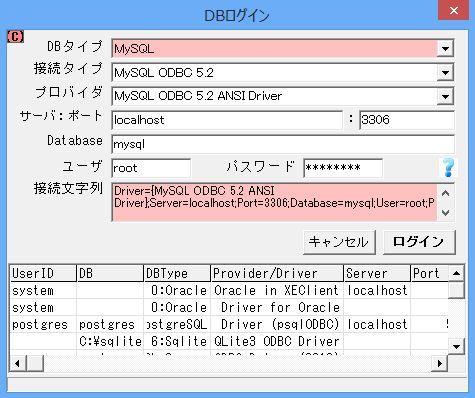Focus the ユーザ field containing root

click(151, 168)
